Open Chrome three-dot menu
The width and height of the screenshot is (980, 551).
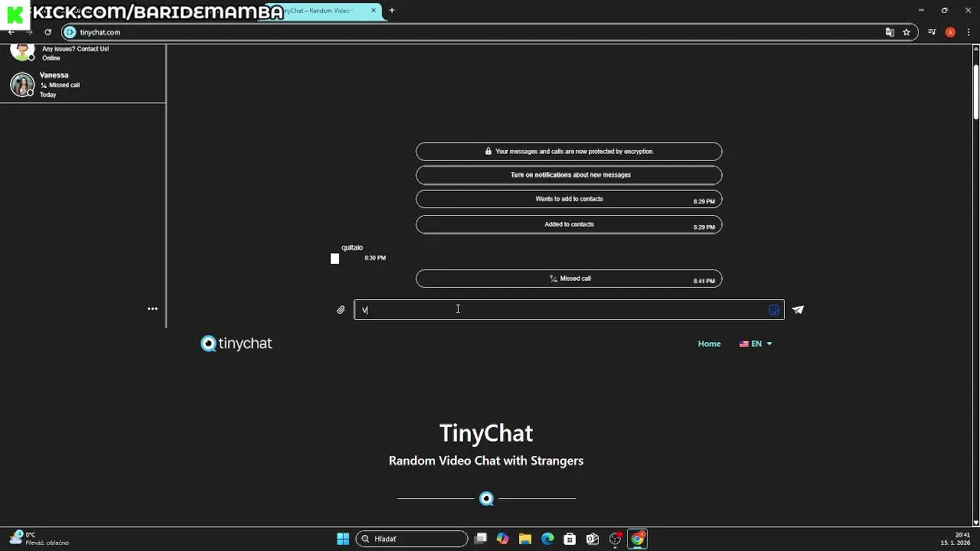969,32
